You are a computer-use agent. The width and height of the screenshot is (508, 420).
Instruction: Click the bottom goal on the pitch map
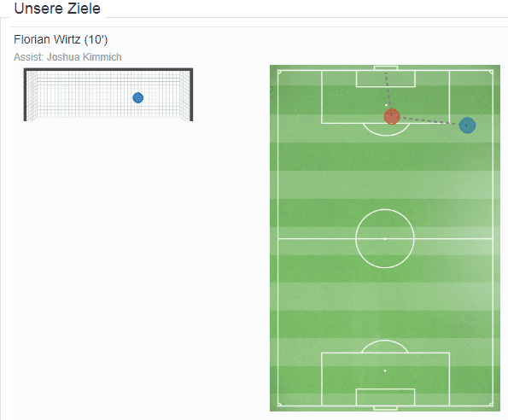pyautogui.click(x=385, y=408)
